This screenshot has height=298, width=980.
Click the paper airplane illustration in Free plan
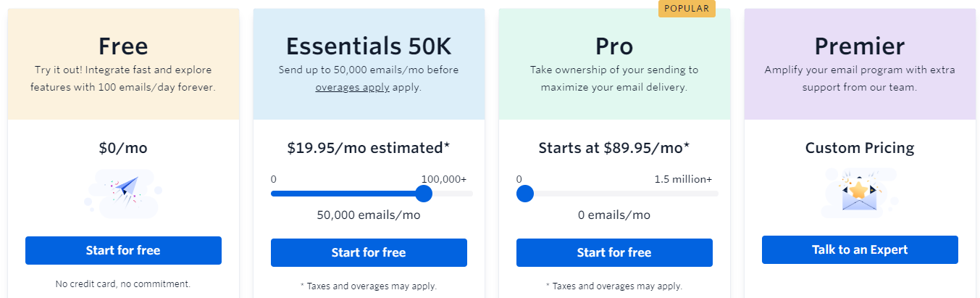[124, 191]
